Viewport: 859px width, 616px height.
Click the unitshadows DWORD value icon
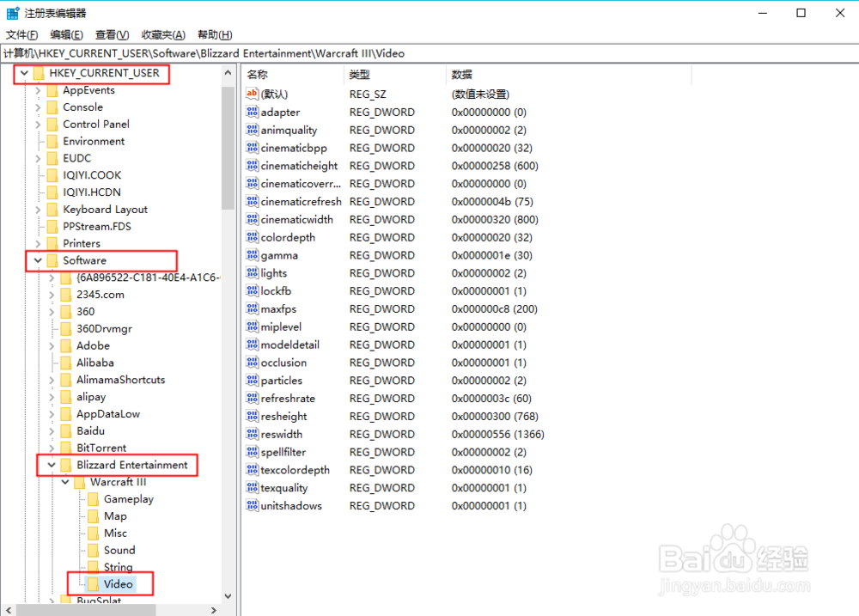(x=252, y=505)
